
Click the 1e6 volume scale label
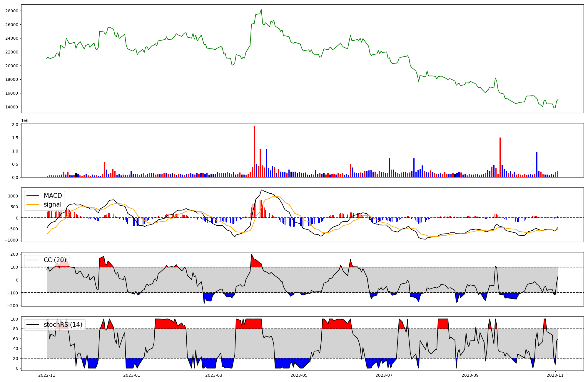point(25,121)
